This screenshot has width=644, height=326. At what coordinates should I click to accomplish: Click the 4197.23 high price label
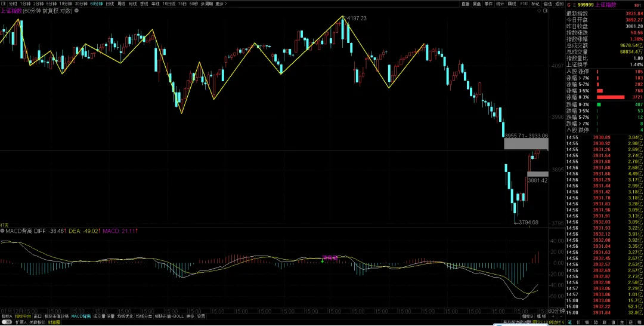[x=357, y=18]
